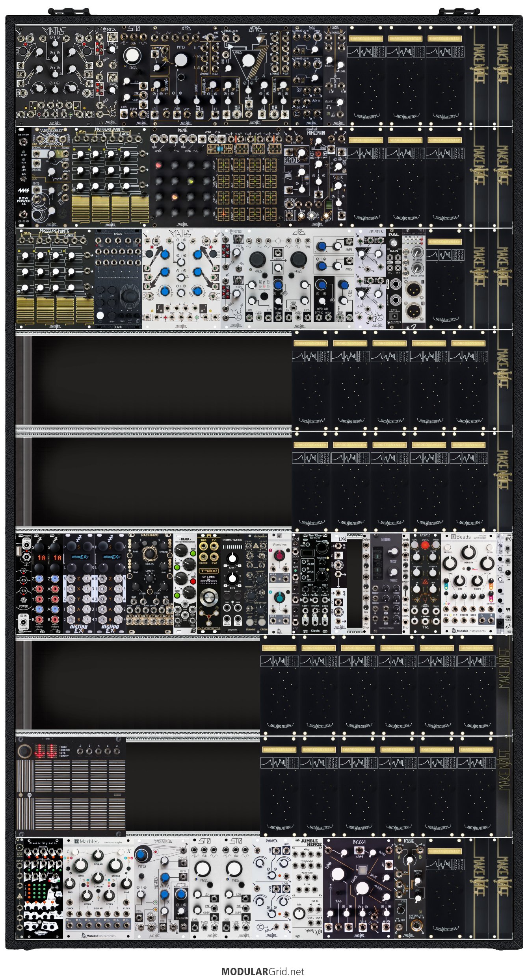Click the Rnd 2hp module

(296, 584)
